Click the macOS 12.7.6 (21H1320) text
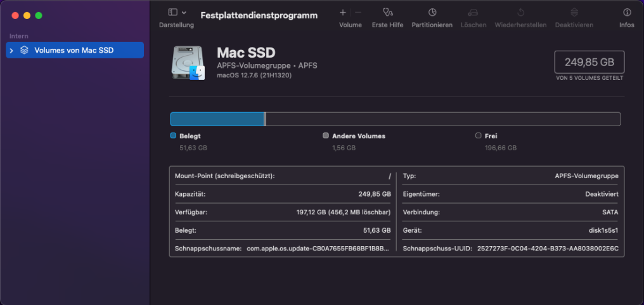The width and height of the screenshot is (644, 305). (254, 75)
